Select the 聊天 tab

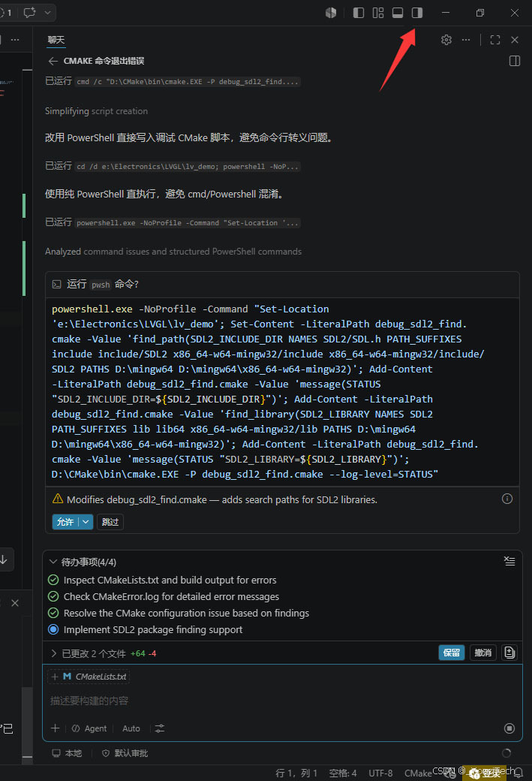point(56,40)
